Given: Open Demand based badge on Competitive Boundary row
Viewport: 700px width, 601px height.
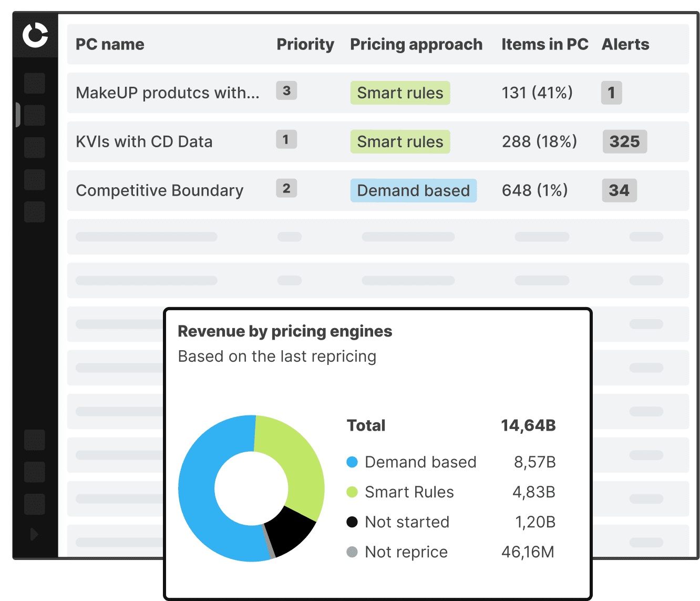Looking at the screenshot, I should click(x=413, y=190).
